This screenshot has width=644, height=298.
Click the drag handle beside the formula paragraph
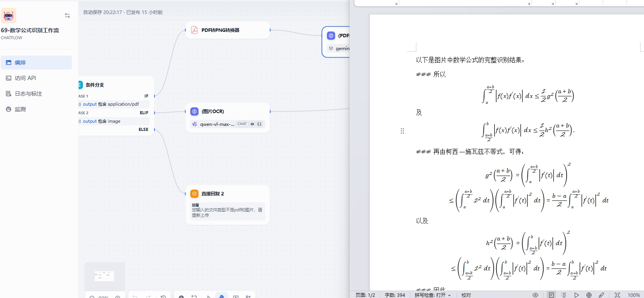402,131
